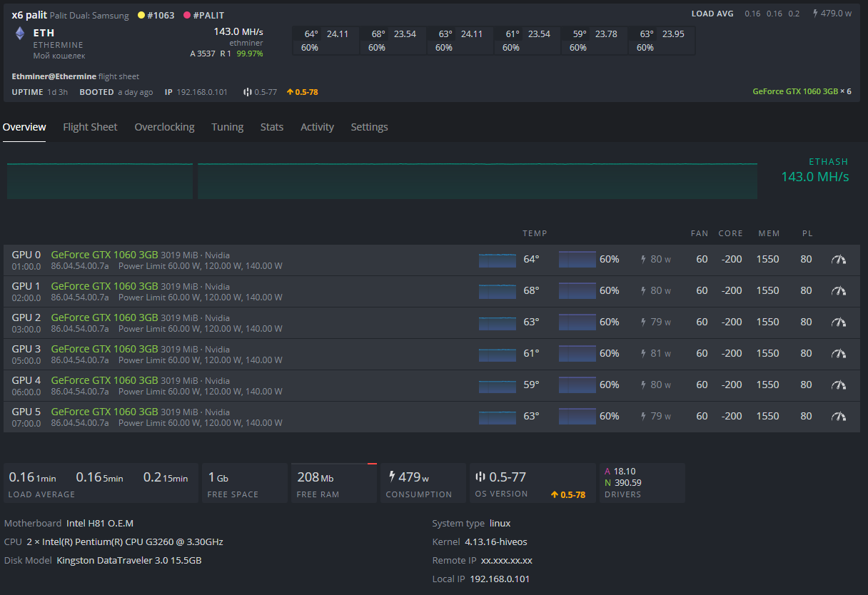868x595 pixels.
Task: Click GPU 2 core clock value -200
Action: click(732, 322)
